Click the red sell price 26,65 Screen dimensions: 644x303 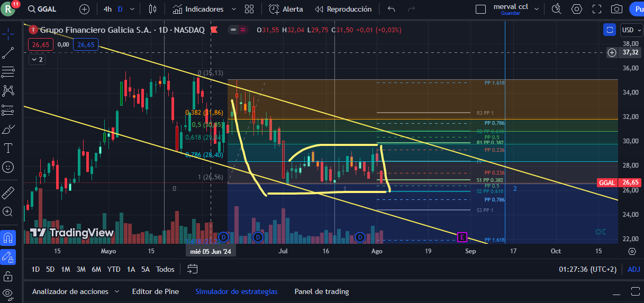41,44
